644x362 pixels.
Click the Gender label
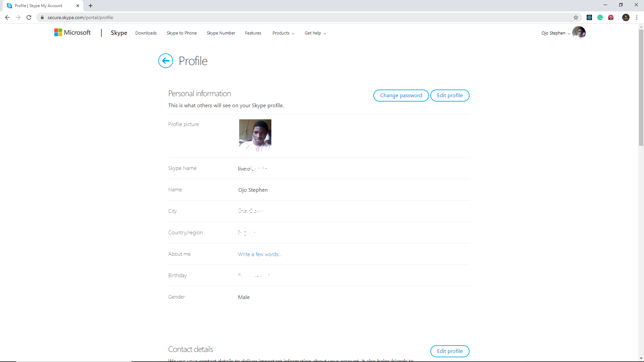point(176,297)
